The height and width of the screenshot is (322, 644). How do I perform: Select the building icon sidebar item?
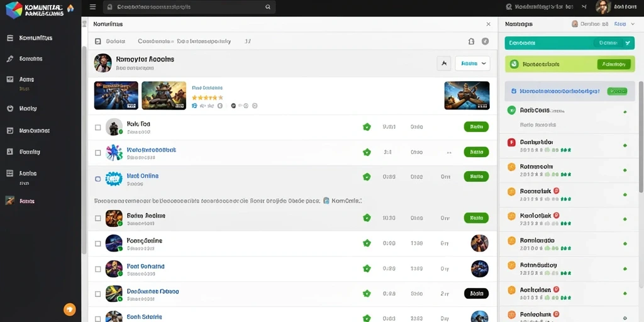pyautogui.click(x=10, y=152)
